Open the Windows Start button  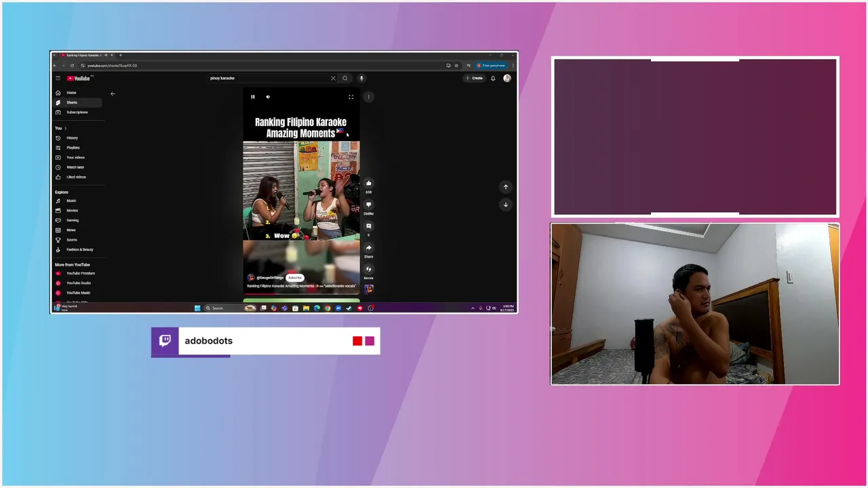[197, 308]
